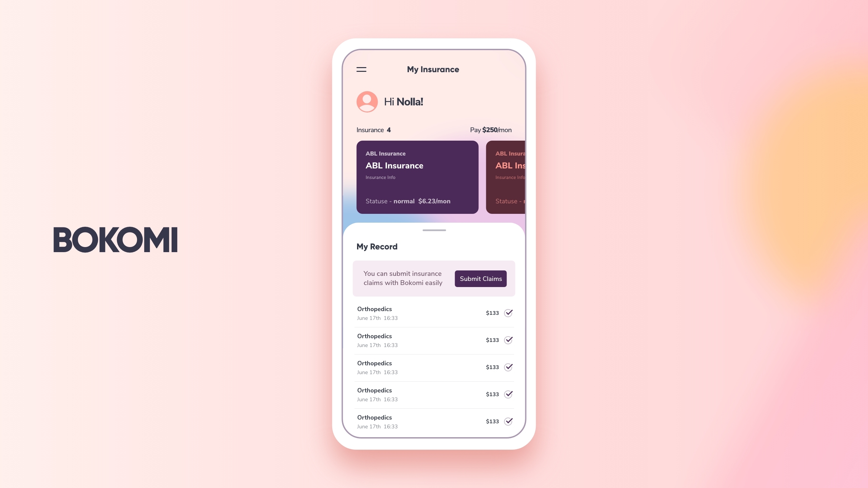View My Record section header
This screenshot has width=868, height=488.
[377, 247]
